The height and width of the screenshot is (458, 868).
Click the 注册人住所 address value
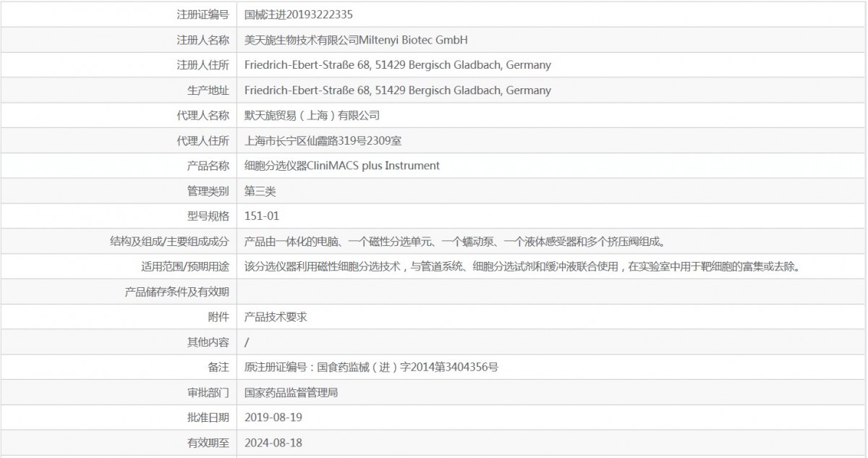[397, 65]
